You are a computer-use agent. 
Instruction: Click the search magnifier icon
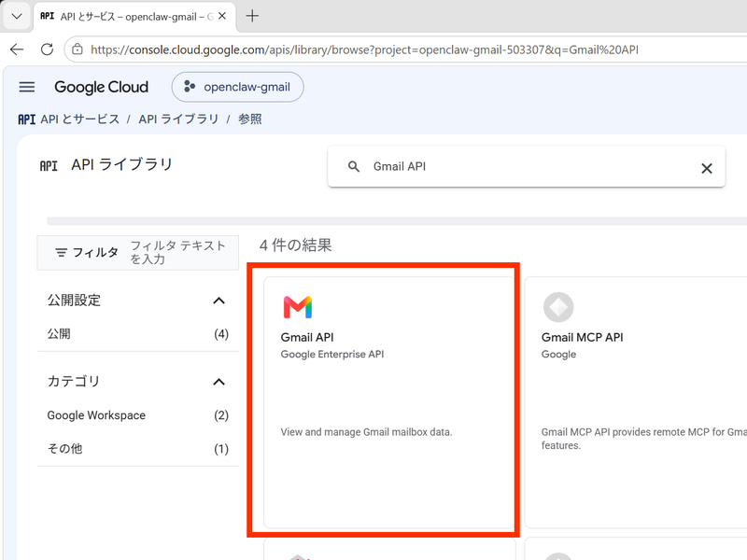pyautogui.click(x=354, y=166)
